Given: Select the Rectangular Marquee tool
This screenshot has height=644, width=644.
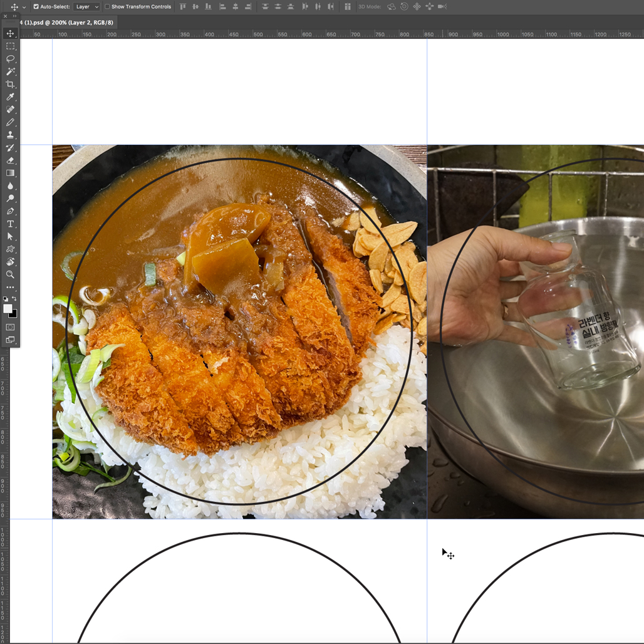Looking at the screenshot, I should pyautogui.click(x=10, y=46).
